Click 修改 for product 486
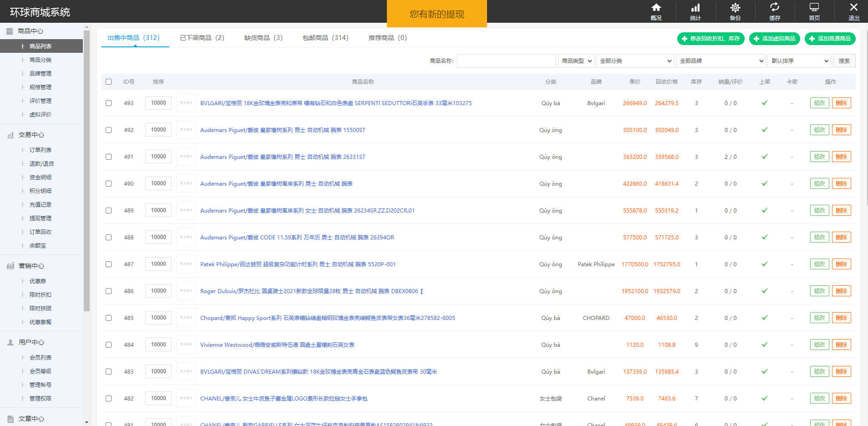The image size is (868, 426). (819, 291)
